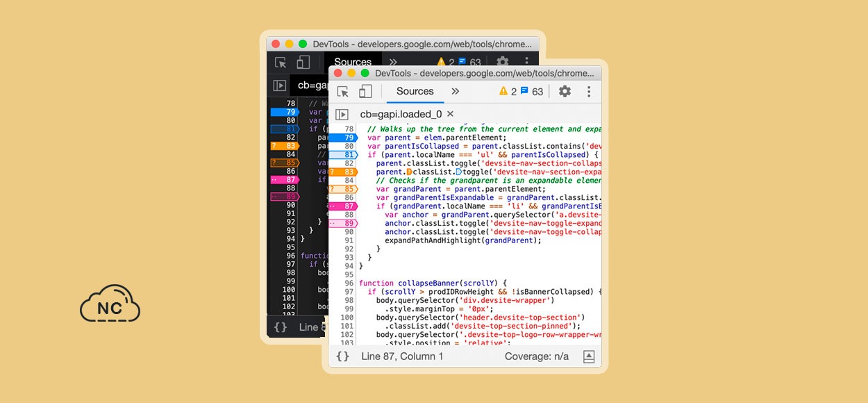Click Line 87, Column 1 in front status bar
This screenshot has width=868, height=403.
pyautogui.click(x=403, y=356)
